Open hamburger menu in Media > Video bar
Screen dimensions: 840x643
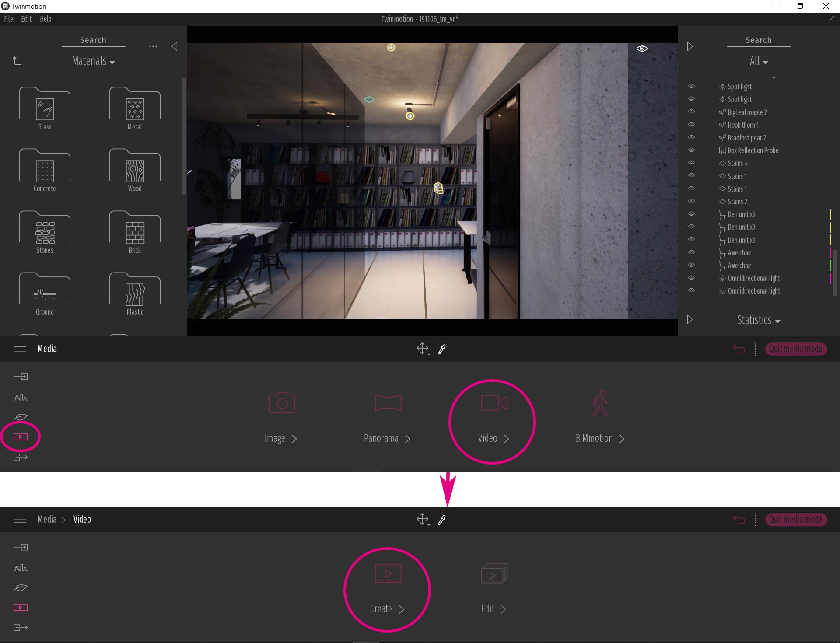20,520
